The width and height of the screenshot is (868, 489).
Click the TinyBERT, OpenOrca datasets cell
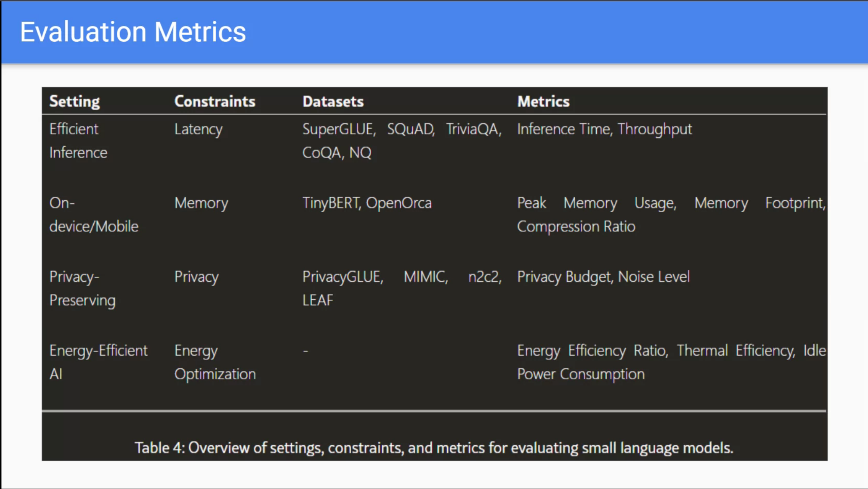click(x=367, y=203)
